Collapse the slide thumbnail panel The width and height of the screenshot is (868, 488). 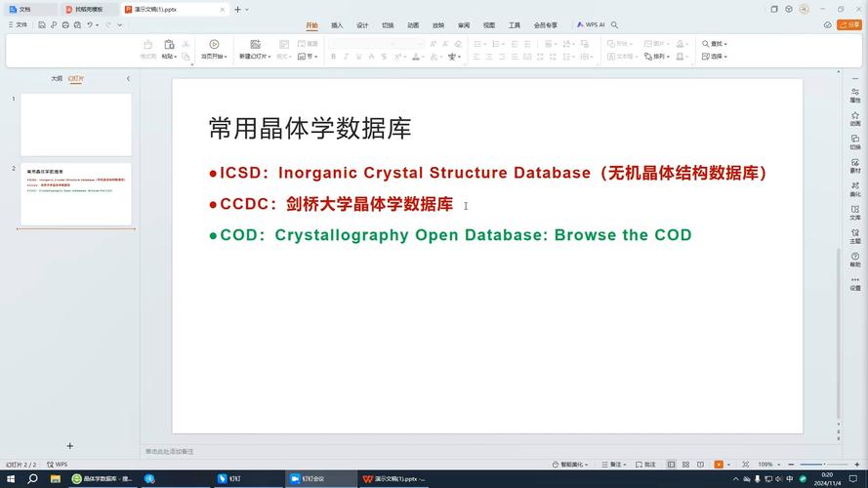click(128, 78)
